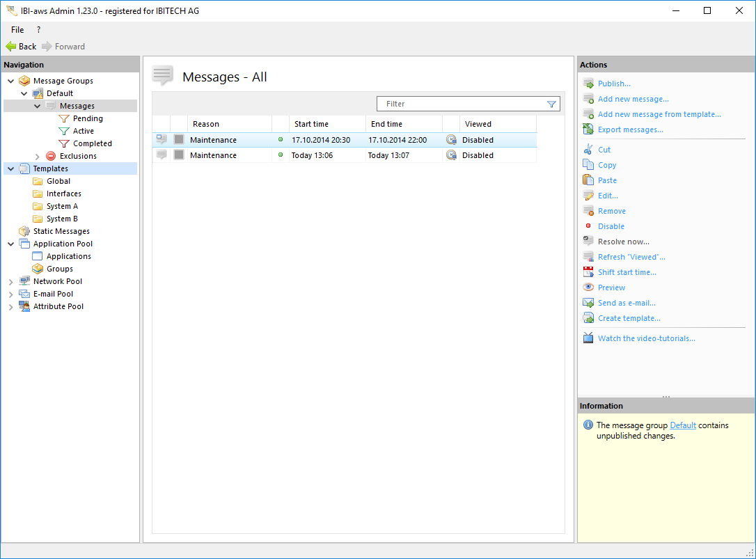Click into the Filter text field
Screen dimensions: 756x559
pos(459,104)
